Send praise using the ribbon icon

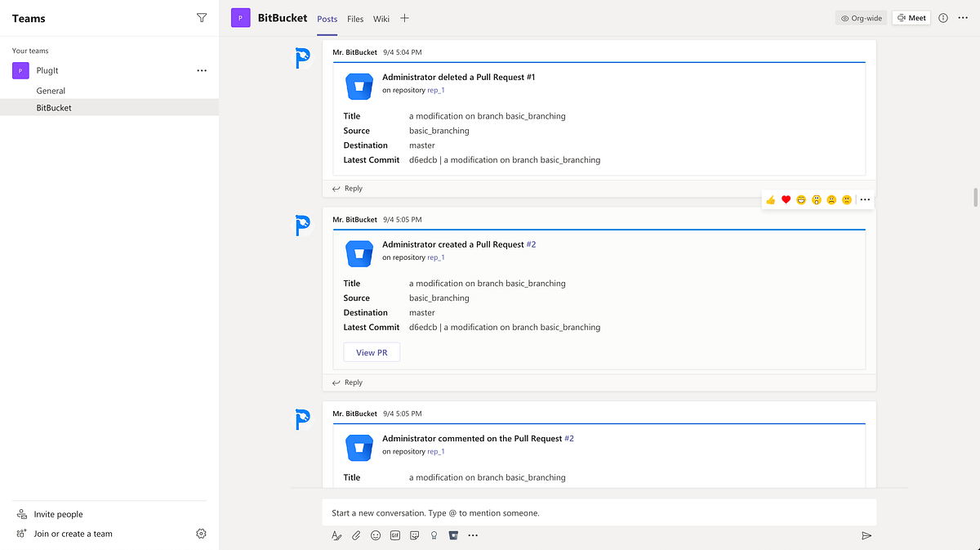(434, 535)
